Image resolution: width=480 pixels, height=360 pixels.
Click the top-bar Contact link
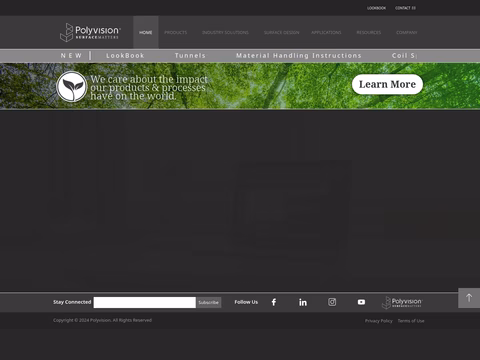(x=405, y=8)
